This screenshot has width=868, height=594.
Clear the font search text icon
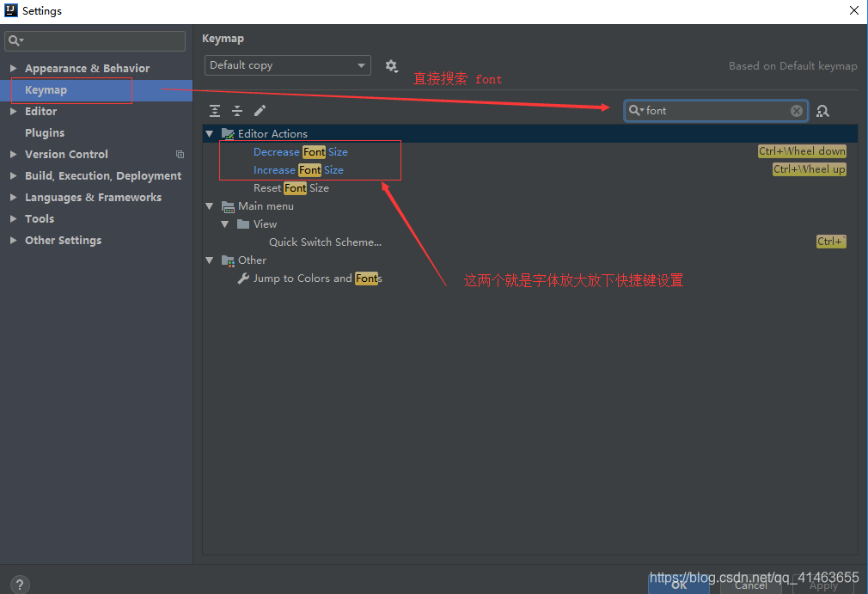797,111
